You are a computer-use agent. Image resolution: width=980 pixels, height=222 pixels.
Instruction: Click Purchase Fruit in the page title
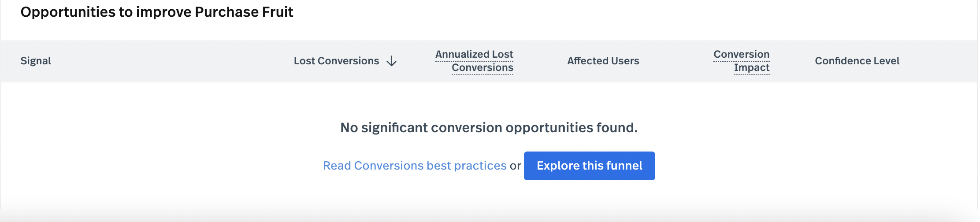[244, 12]
